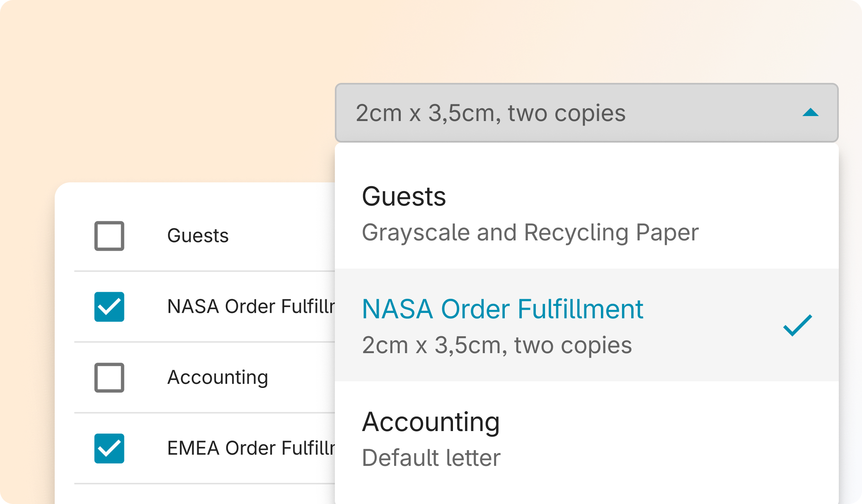Collapse the list with the blue up-arrow caret
Screen dimensions: 862x504
pyautogui.click(x=810, y=112)
